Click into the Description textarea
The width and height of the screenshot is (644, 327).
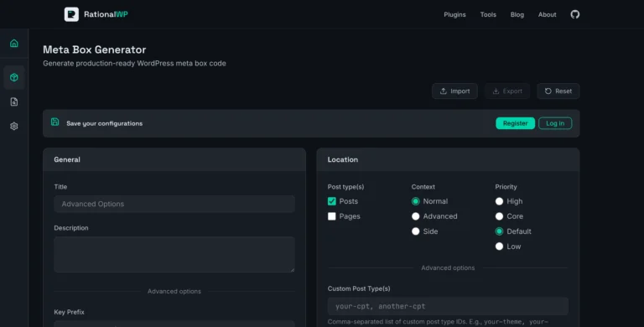[x=174, y=254]
